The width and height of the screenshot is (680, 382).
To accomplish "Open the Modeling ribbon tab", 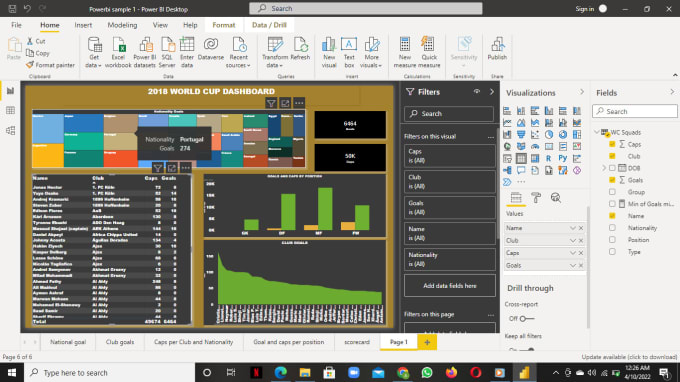I will (x=122, y=25).
